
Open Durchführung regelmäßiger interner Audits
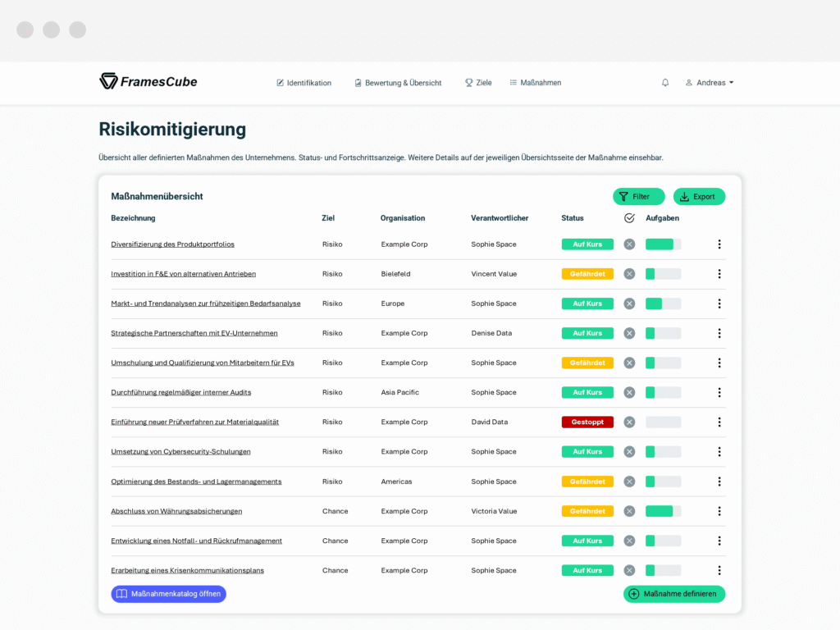pyautogui.click(x=181, y=392)
